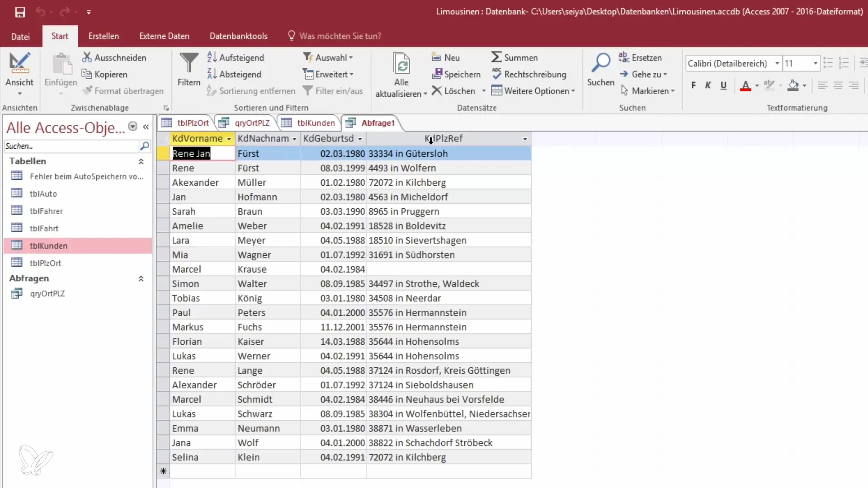Switch to tblPlzOrt document tab
This screenshot has height=488, width=868.
[186, 122]
